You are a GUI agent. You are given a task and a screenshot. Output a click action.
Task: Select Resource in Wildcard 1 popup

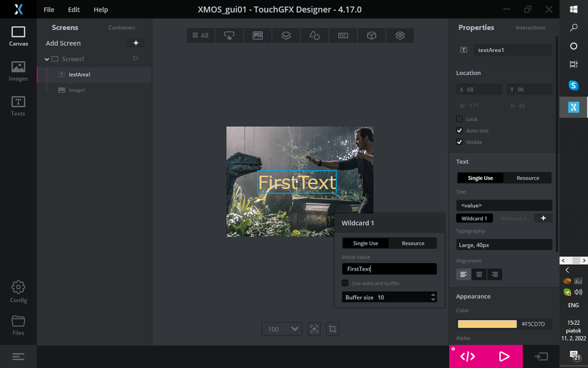point(413,244)
